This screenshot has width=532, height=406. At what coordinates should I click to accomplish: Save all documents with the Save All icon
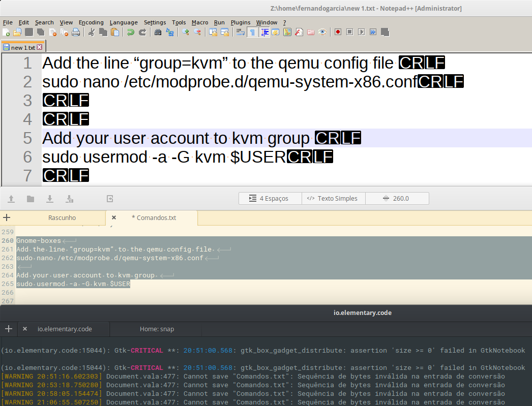[x=38, y=32]
